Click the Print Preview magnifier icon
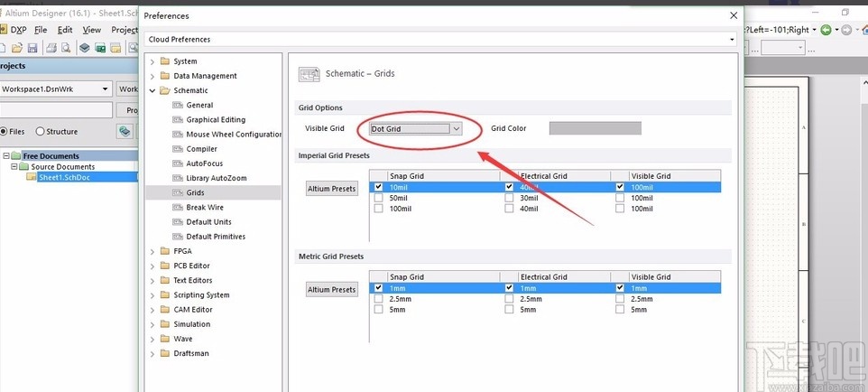 (66, 48)
